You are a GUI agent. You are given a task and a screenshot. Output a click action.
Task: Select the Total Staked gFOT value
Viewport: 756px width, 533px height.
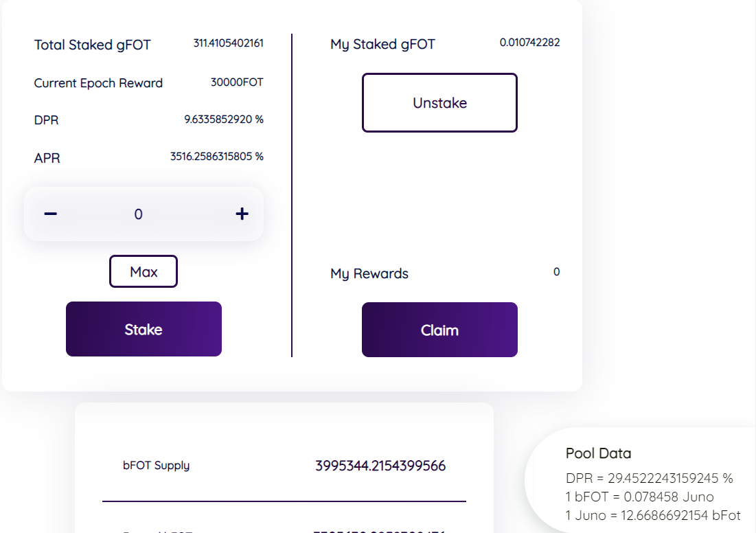click(x=228, y=43)
